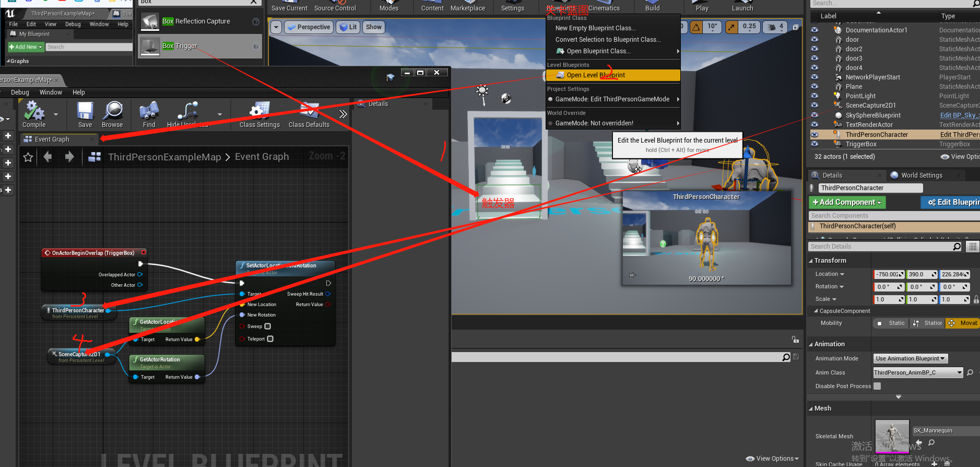Go back with the graph navigation arrow
This screenshot has width=980, height=467.
[48, 157]
